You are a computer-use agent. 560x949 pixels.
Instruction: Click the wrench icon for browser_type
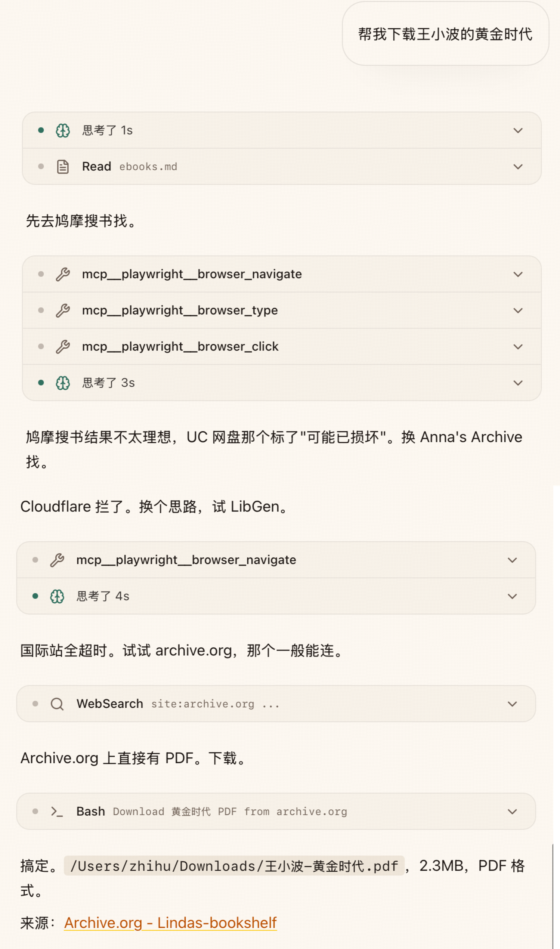tap(63, 310)
